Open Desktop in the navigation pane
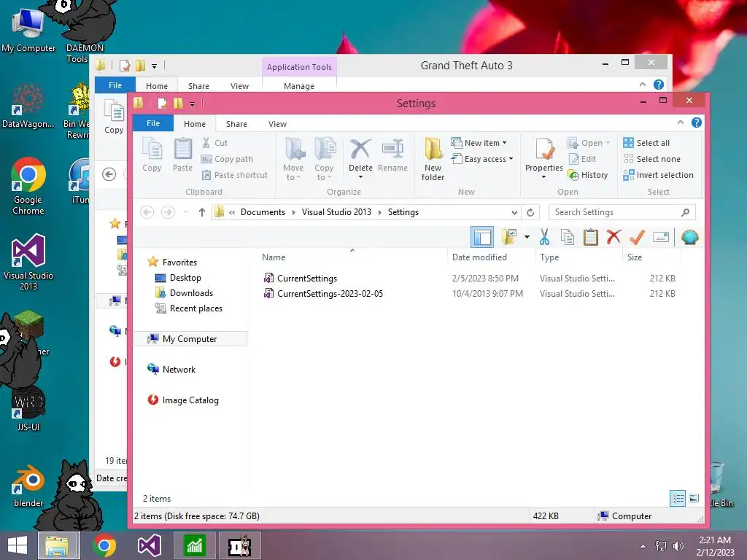This screenshot has height=560, width=747. click(x=178, y=278)
